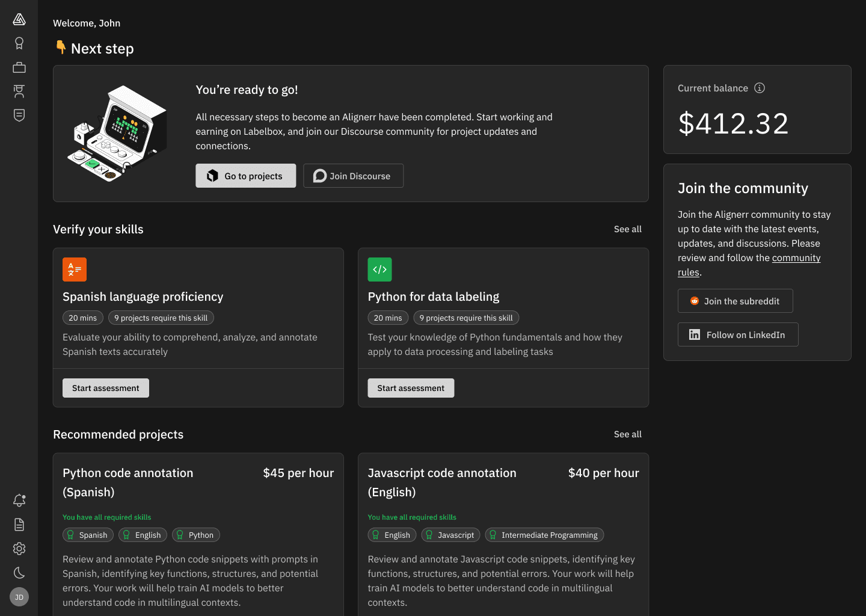Open the projects briefcase sidebar icon

click(x=19, y=67)
